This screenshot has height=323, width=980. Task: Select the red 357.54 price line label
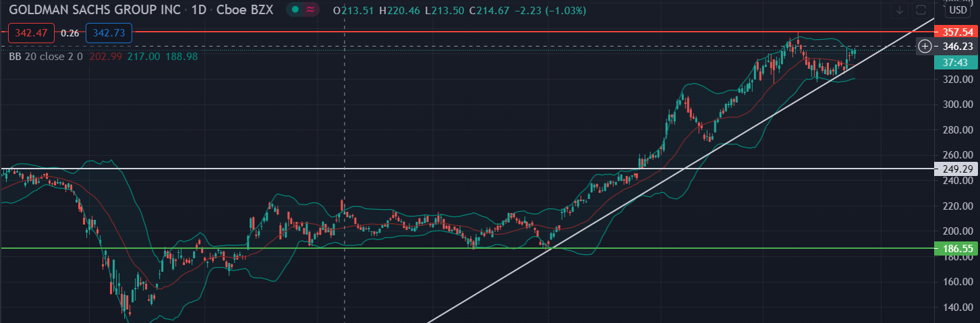pyautogui.click(x=957, y=32)
